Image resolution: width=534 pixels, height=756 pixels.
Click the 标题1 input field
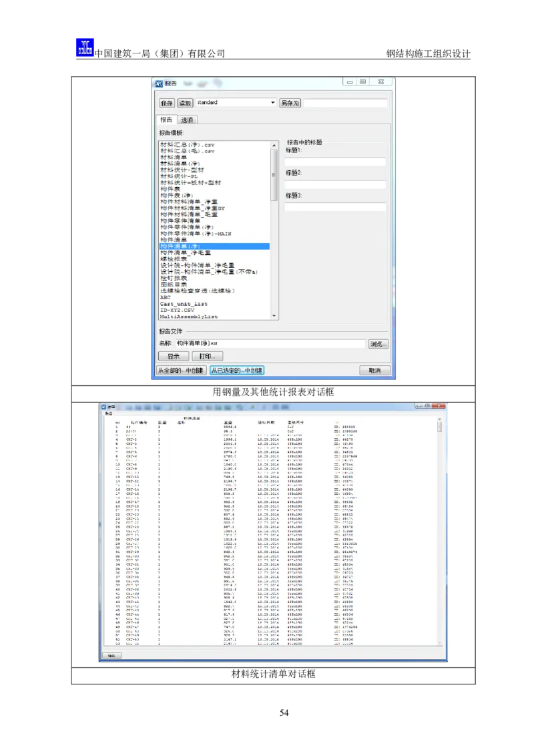335,162
